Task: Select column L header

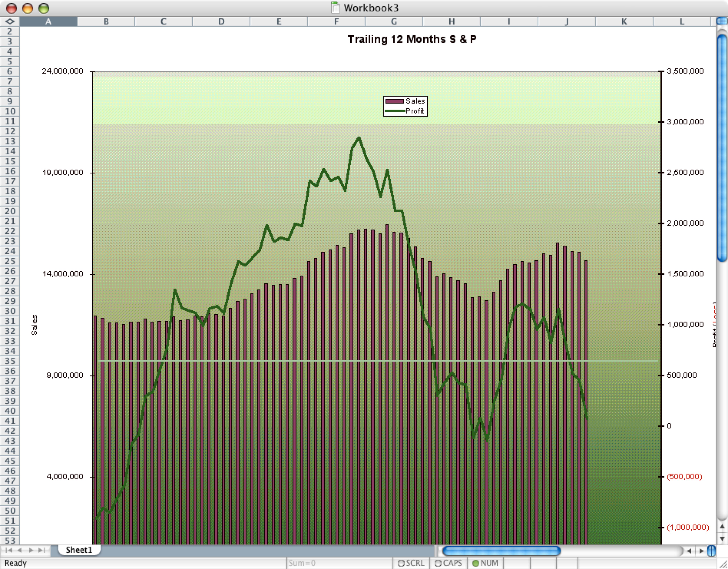Action: click(682, 21)
